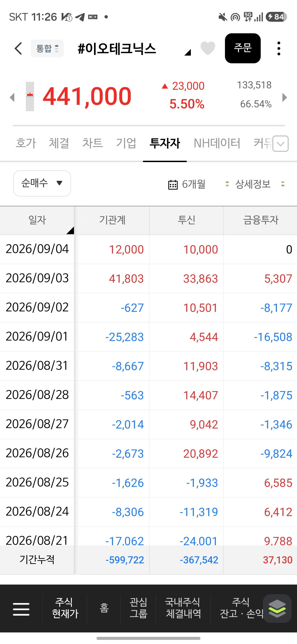Tap the trading volume 133,518

tap(254, 85)
